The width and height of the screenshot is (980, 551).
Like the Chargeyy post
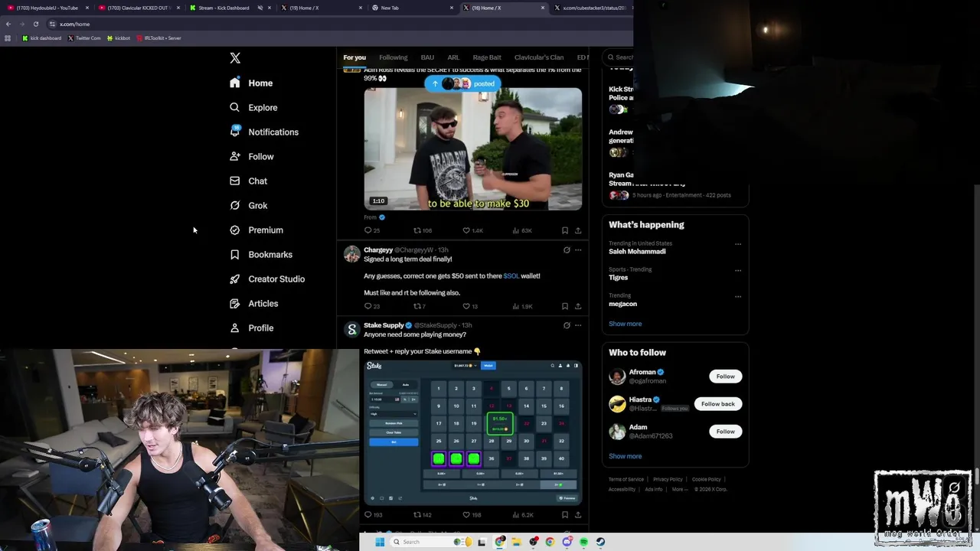pyautogui.click(x=470, y=306)
